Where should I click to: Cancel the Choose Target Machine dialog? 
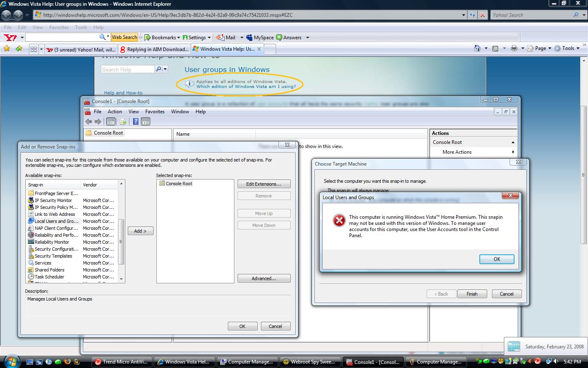click(506, 294)
